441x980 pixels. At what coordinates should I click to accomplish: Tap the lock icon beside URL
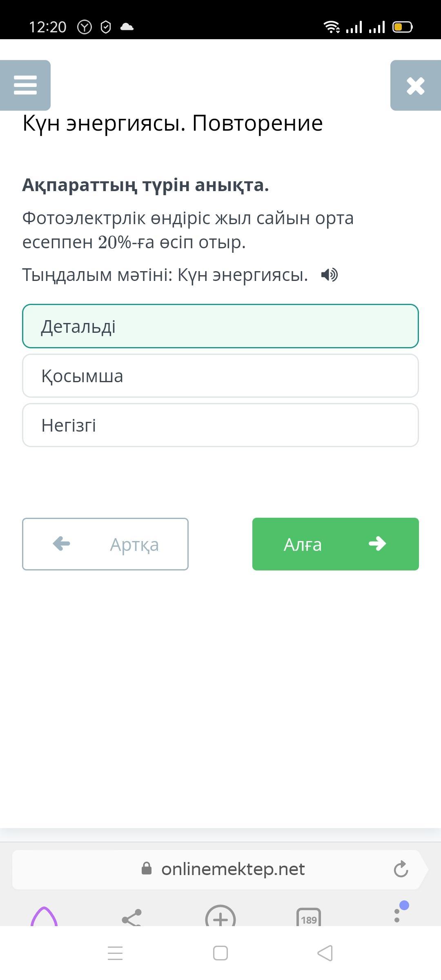147,869
